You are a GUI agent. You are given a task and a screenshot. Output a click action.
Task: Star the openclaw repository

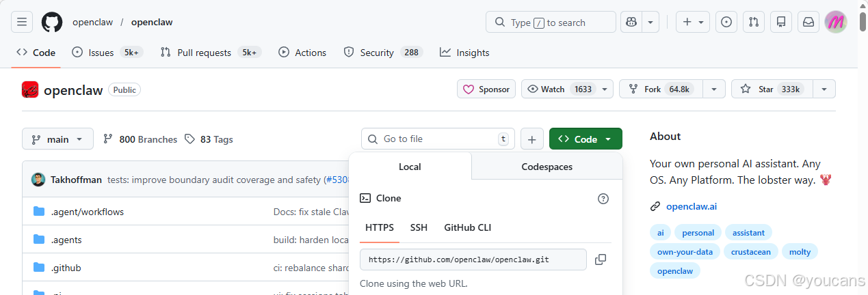pyautogui.click(x=770, y=89)
